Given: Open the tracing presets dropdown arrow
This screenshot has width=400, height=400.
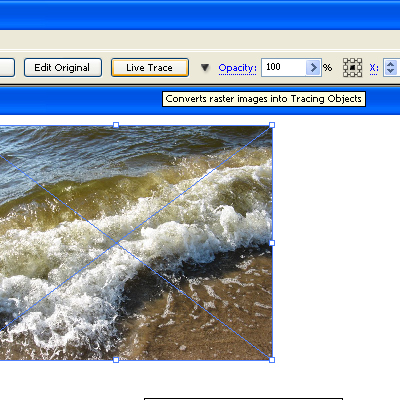Looking at the screenshot, I should coord(205,68).
